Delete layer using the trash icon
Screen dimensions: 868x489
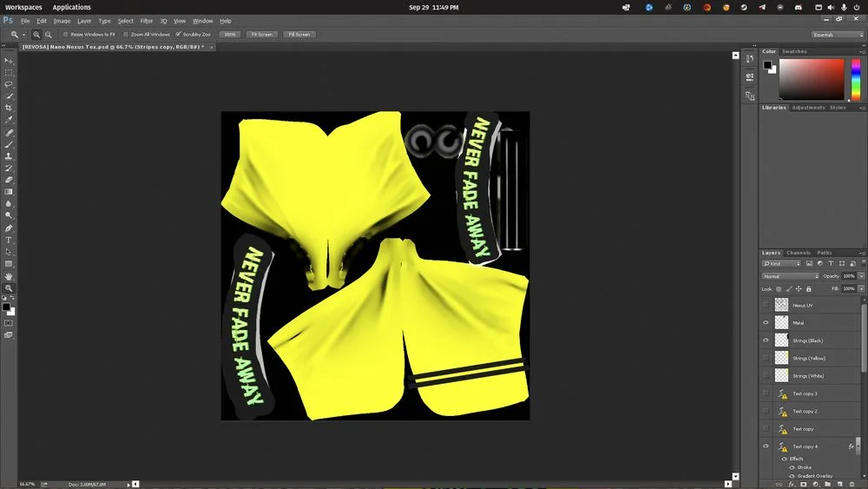[x=853, y=484]
